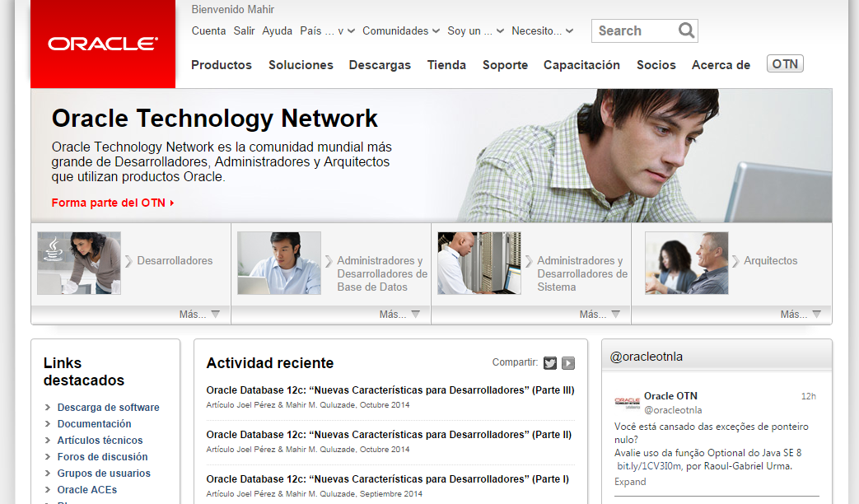Screen dimensions: 859x504
Task: Expand Más... under Sistema panel
Action: tap(600, 315)
